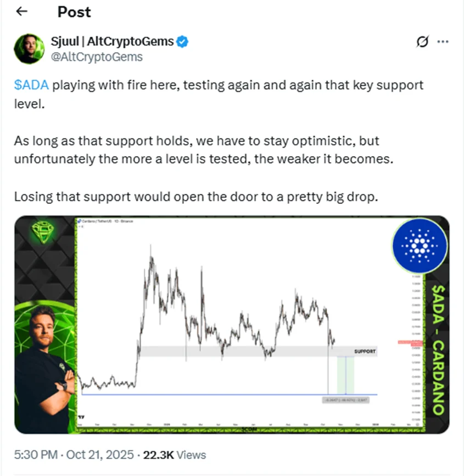Viewport: 464px width, 476px height.
Task: Click the Cardano logo in the image
Action: (420, 245)
